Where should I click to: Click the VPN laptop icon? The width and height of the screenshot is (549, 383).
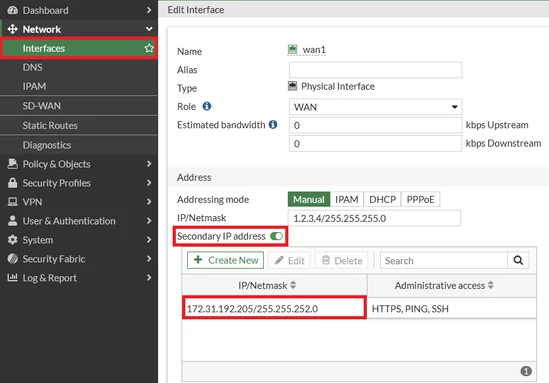(13, 202)
